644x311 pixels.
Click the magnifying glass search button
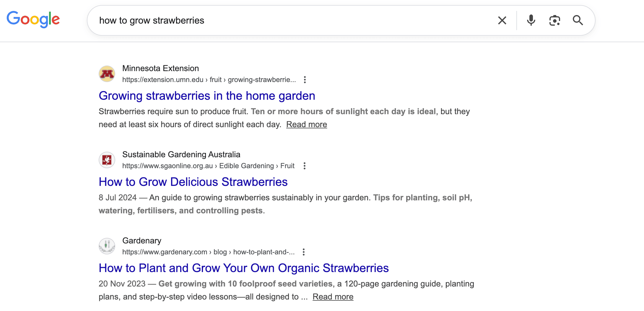[x=578, y=20]
